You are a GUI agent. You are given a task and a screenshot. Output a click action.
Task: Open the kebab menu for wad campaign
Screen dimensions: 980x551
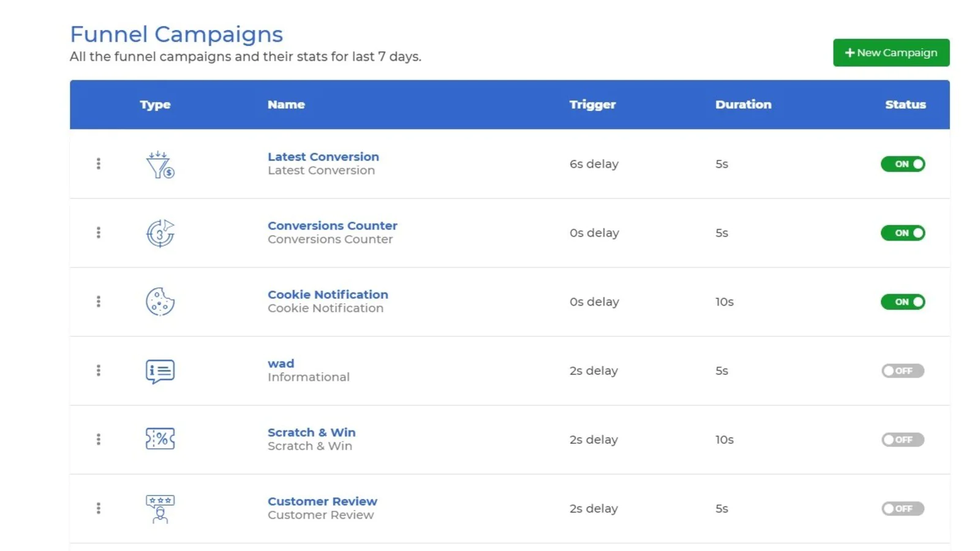tap(98, 370)
